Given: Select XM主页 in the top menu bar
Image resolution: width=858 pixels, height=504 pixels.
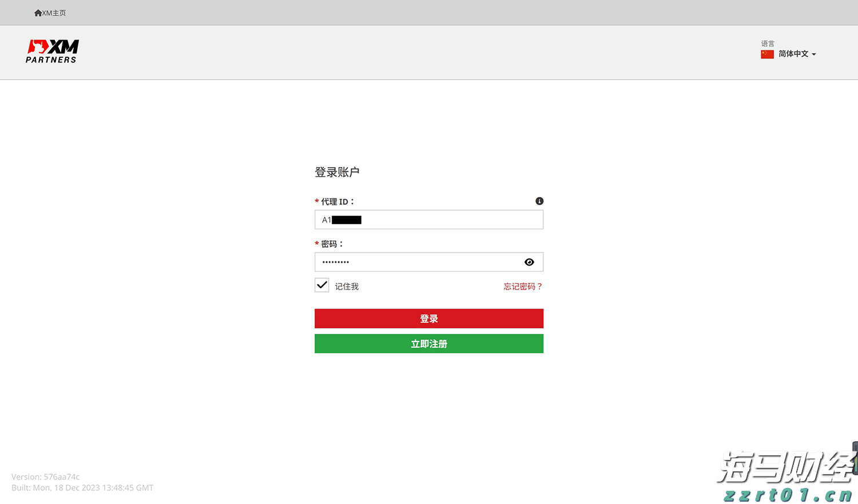Looking at the screenshot, I should [x=50, y=12].
